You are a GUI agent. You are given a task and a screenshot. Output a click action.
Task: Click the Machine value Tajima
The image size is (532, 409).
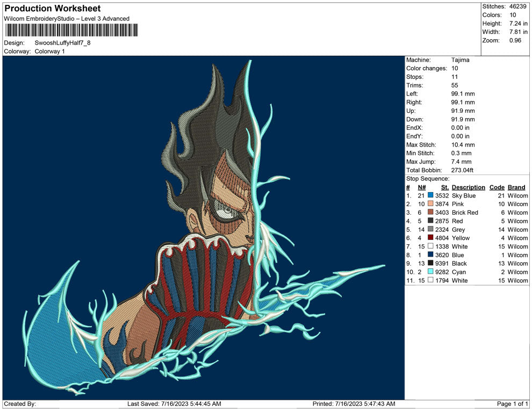[x=461, y=60]
